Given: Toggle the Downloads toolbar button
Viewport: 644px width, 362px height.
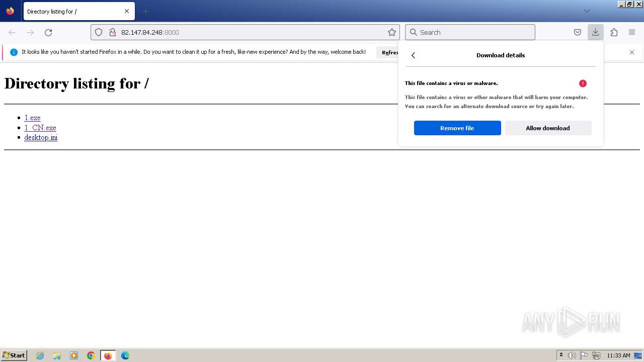Looking at the screenshot, I should pos(595,32).
